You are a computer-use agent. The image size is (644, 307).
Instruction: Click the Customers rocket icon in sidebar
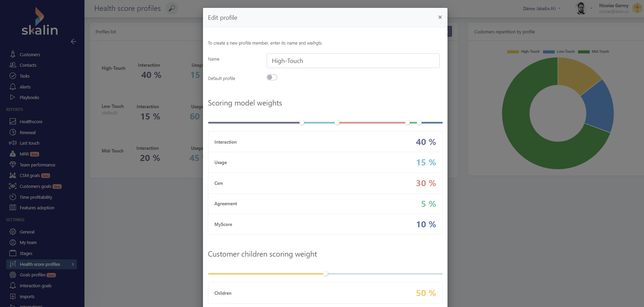pyautogui.click(x=13, y=54)
